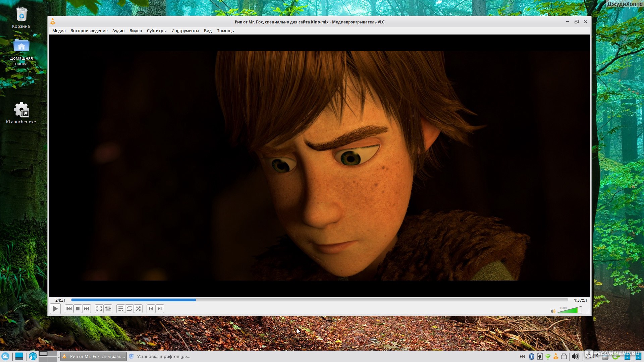
Task: Toggle elapsed time display 24:31
Action: coord(60,300)
